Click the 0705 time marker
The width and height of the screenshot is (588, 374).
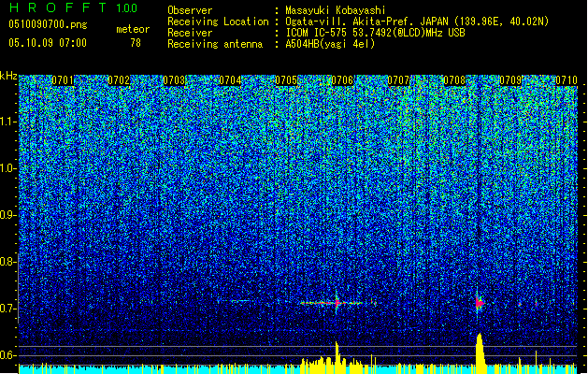[x=286, y=80]
